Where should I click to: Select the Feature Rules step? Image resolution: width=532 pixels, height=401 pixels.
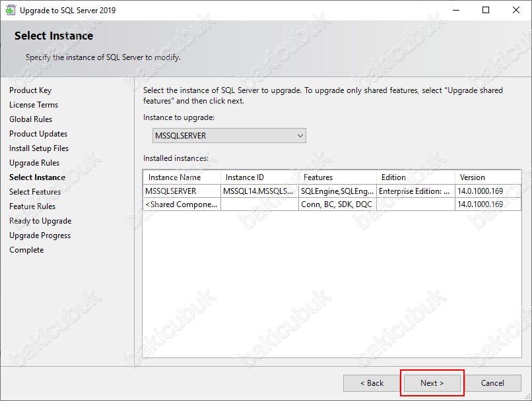tap(32, 206)
